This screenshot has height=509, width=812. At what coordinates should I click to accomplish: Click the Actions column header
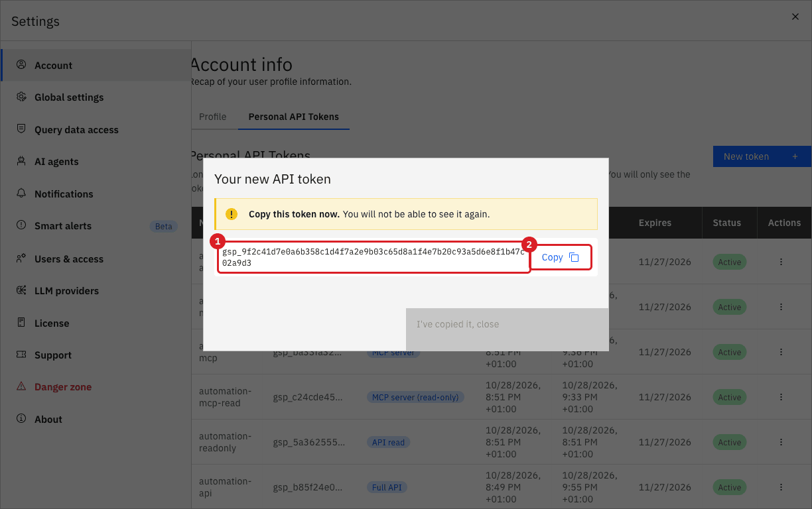tap(784, 223)
